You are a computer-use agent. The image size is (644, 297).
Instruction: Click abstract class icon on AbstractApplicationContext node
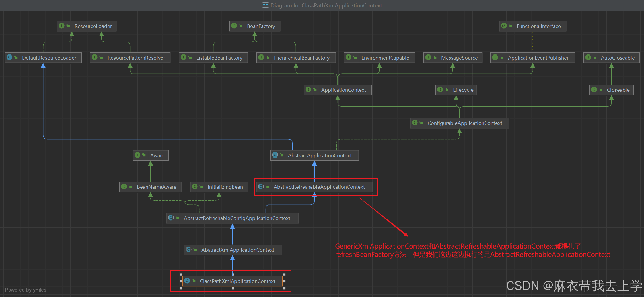275,155
